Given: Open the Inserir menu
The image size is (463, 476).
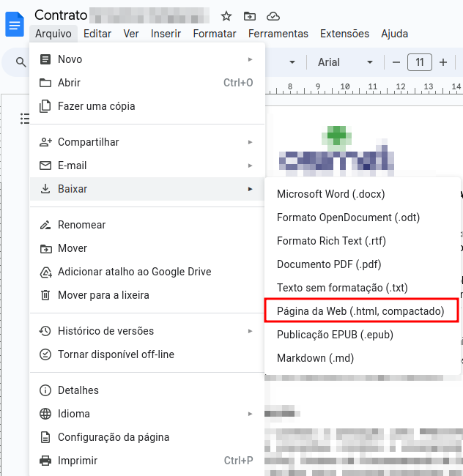Looking at the screenshot, I should (166, 34).
